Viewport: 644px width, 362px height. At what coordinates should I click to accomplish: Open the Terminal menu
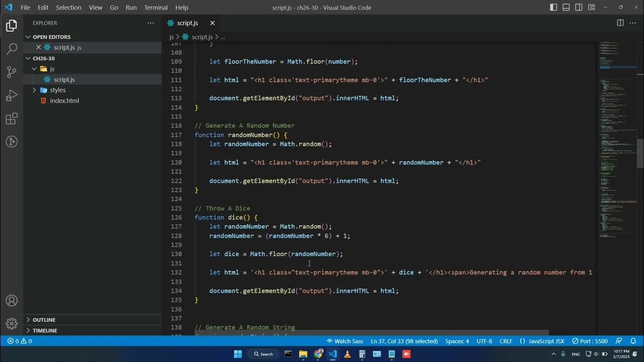156,8
